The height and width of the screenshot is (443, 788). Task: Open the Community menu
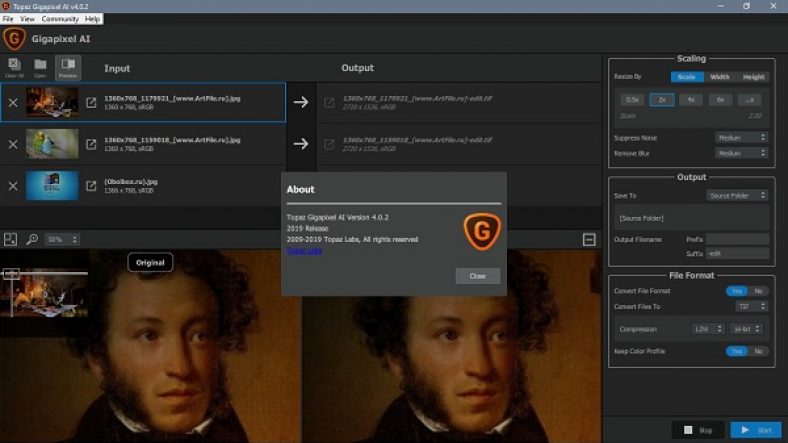[60, 19]
